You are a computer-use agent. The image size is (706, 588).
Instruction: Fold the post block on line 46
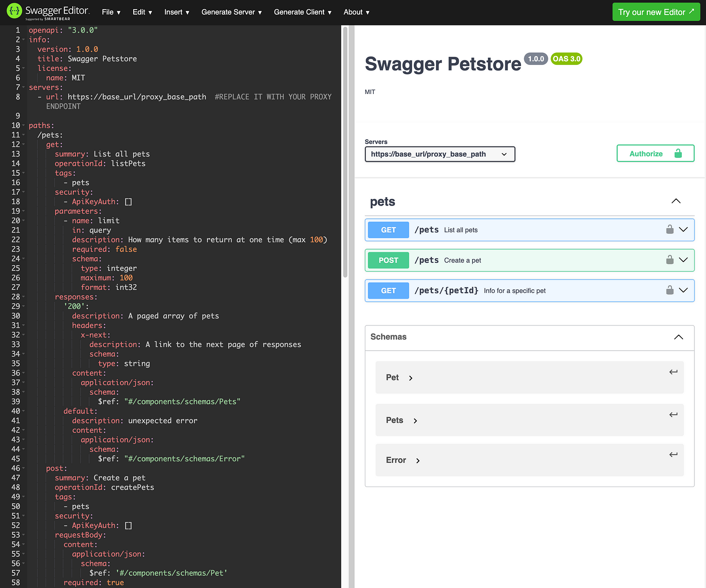tap(23, 468)
